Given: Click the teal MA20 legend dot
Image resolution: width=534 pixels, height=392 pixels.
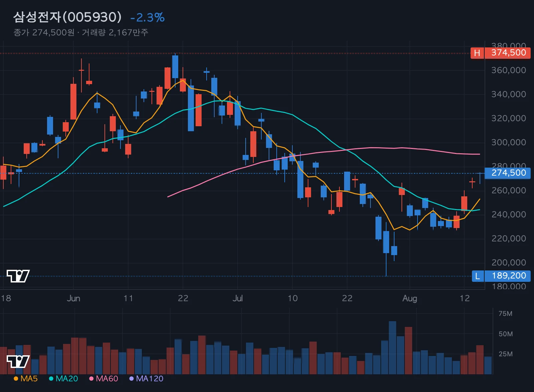Looking at the screenshot, I should coord(51,379).
